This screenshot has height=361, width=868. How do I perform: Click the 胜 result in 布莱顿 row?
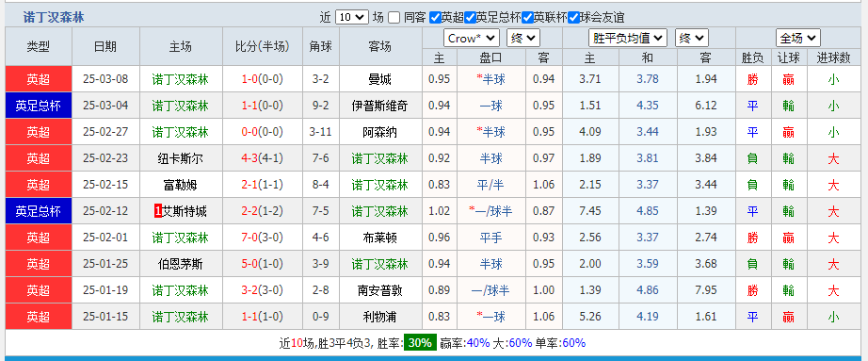(752, 238)
